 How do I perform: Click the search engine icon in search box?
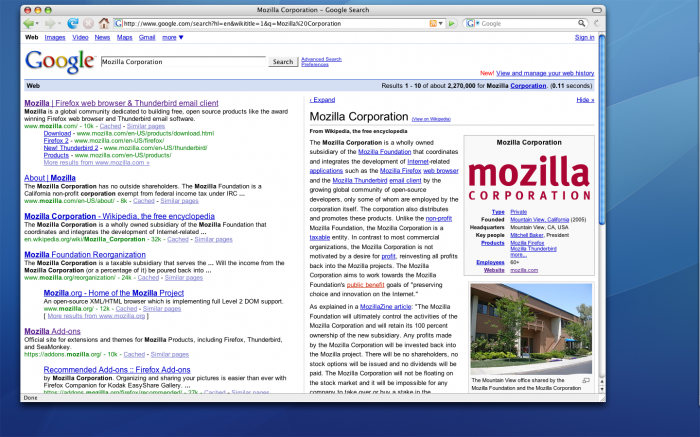pyautogui.click(x=470, y=23)
